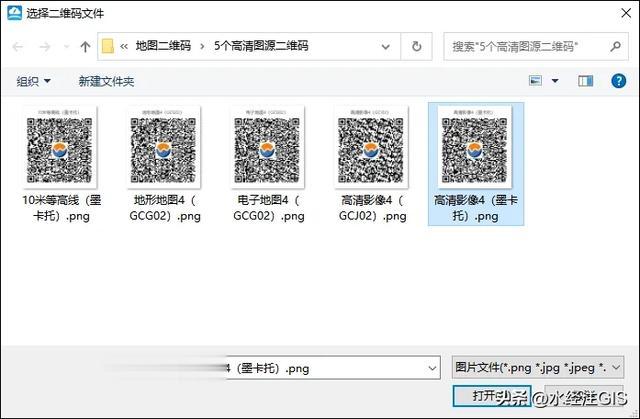Select thumbnail of 高清影像4（墨卡托）.png
The width and height of the screenshot is (640, 419).
474,147
